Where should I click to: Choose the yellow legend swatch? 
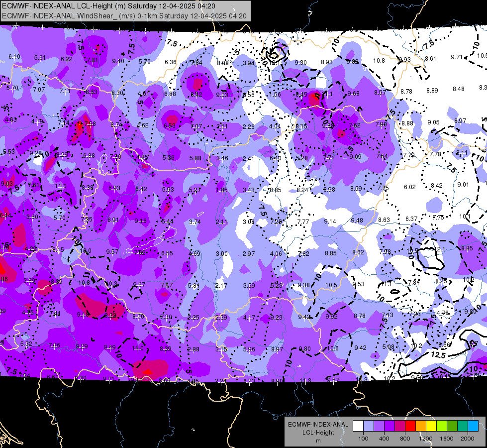point(431,426)
